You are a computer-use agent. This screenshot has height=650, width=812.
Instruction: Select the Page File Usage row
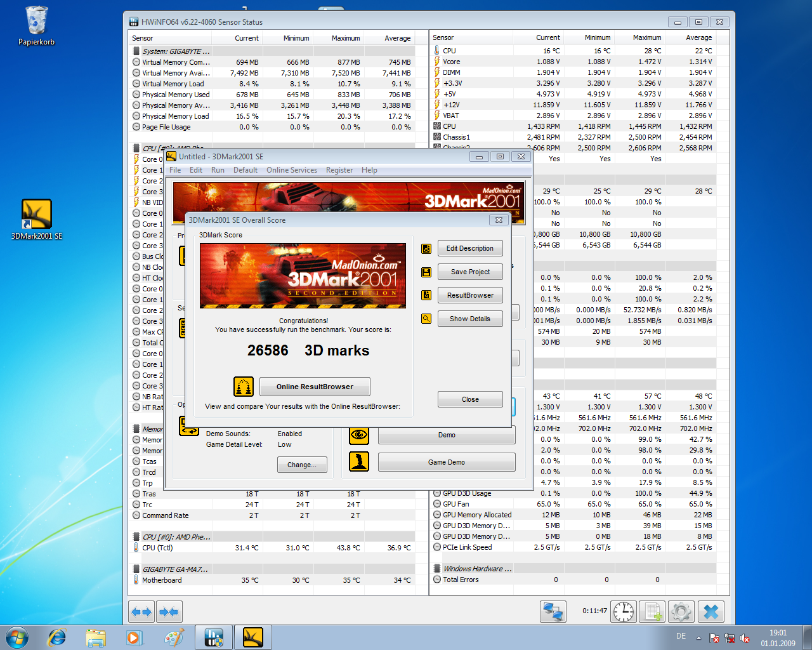pyautogui.click(x=272, y=127)
